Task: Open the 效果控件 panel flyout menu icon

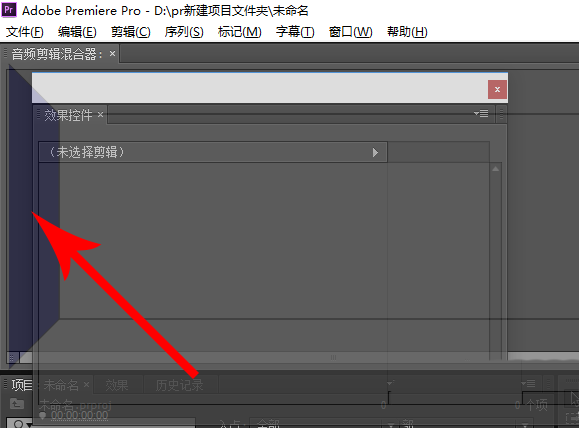Action: tap(481, 113)
